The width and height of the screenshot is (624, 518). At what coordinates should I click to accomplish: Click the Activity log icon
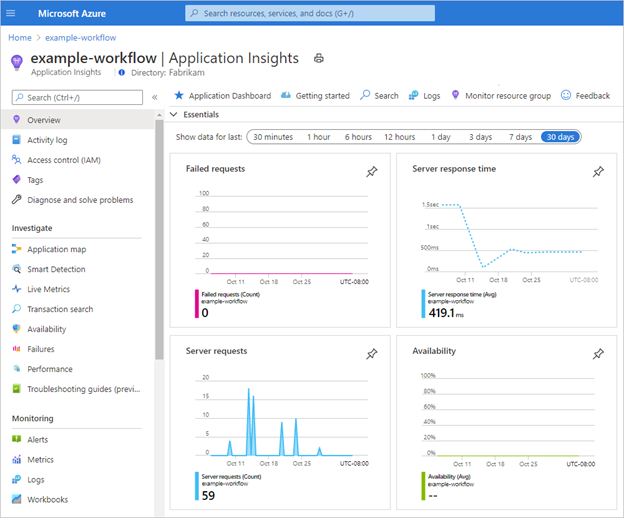[16, 140]
